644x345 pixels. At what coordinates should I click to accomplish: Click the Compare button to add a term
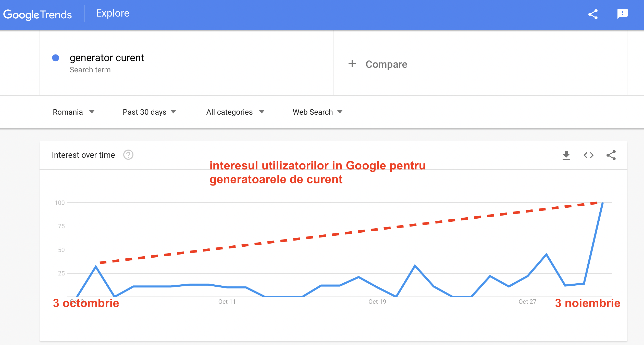click(x=386, y=64)
